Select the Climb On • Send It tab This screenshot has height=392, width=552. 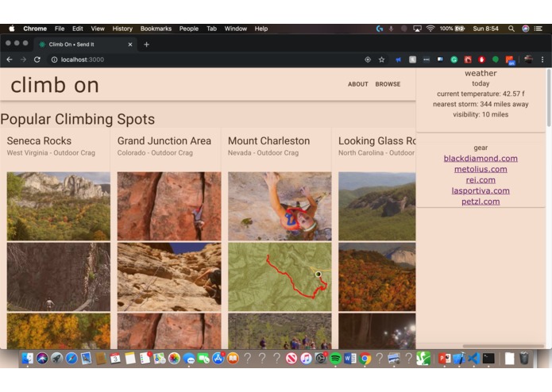tap(84, 44)
